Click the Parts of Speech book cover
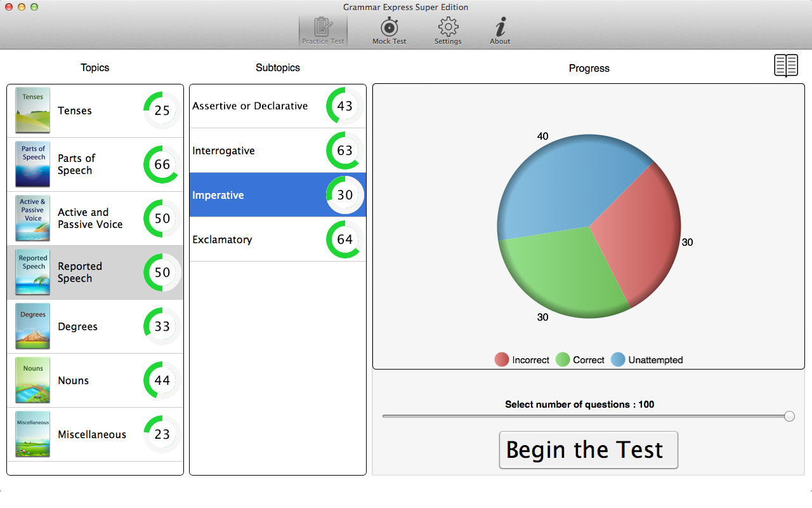812x508 pixels. tap(33, 164)
